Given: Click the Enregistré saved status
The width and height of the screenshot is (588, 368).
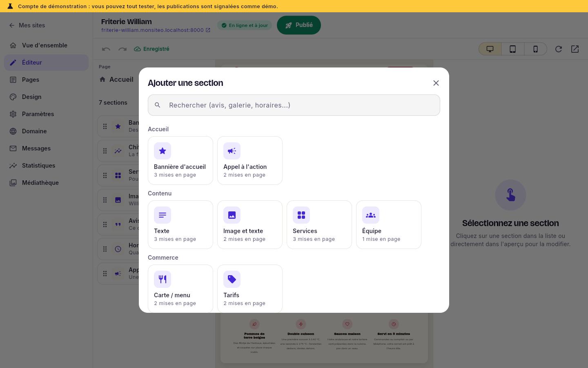Looking at the screenshot, I should [x=151, y=49].
